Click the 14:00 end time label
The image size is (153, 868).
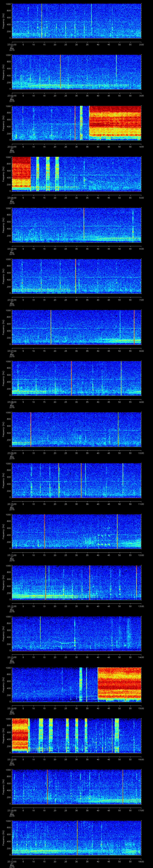click(141, 657)
